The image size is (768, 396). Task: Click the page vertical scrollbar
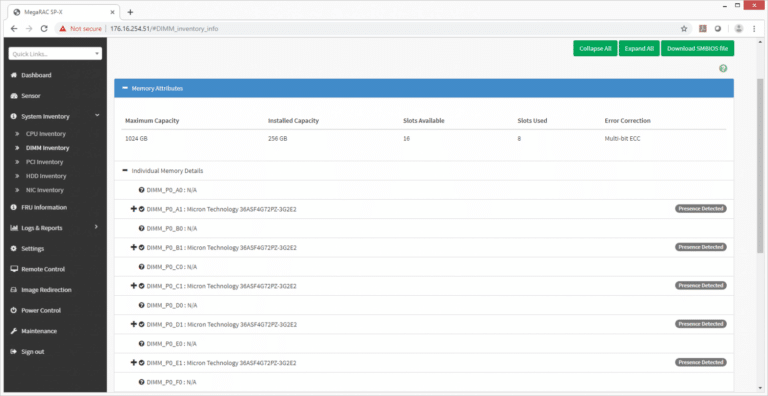pos(760,167)
